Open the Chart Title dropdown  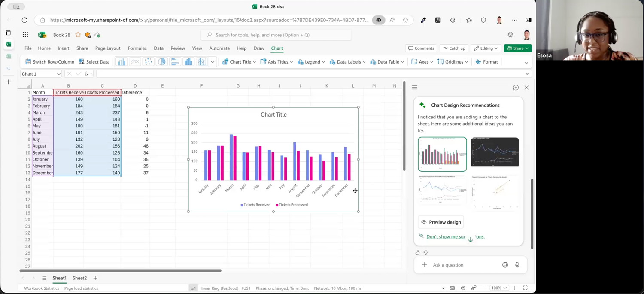[239, 62]
